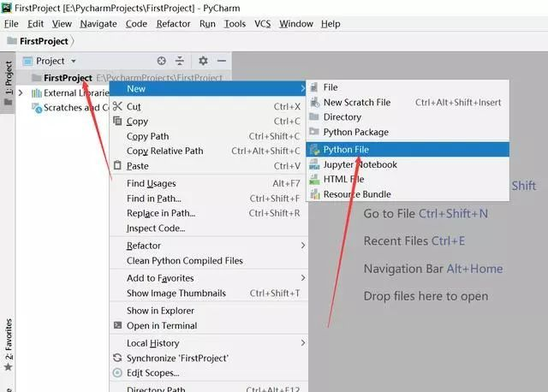
Task: Open the Tools menu
Action: (235, 24)
